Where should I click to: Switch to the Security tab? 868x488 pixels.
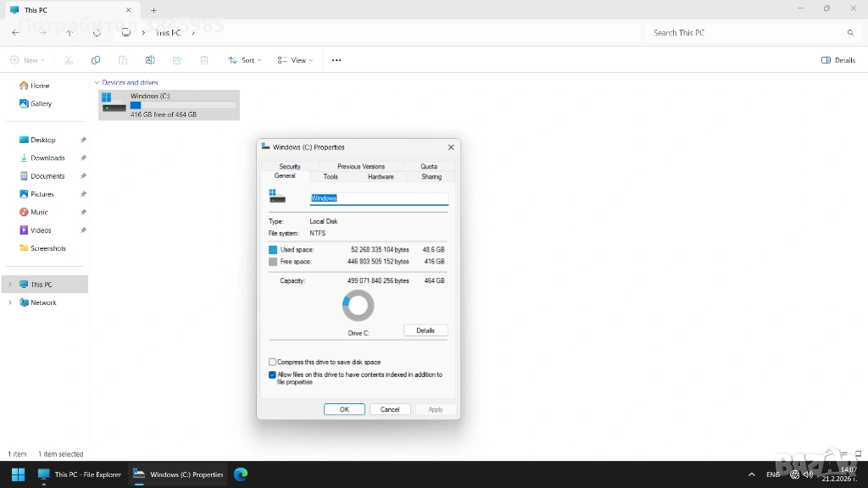[290, 166]
